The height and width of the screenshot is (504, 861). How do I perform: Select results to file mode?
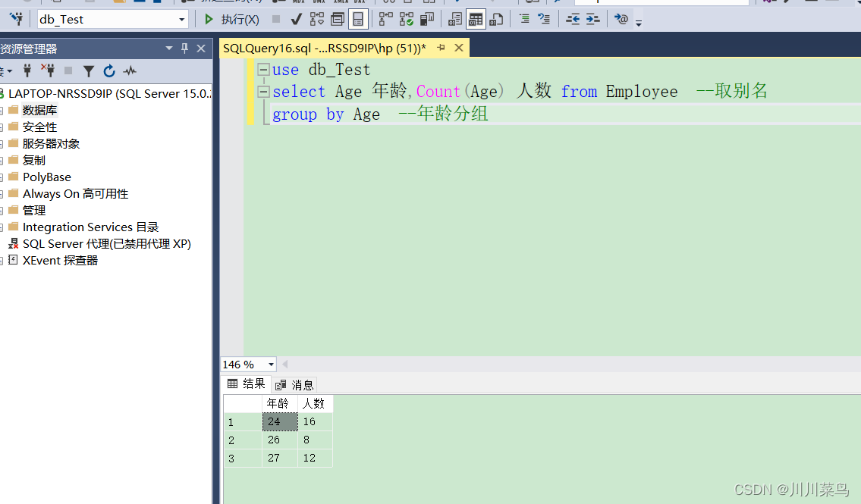coord(496,20)
